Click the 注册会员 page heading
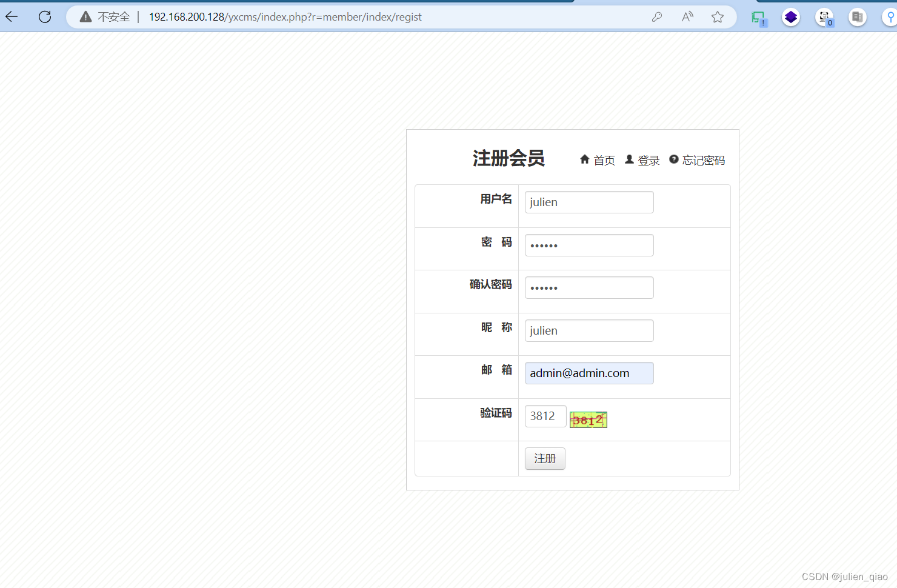The width and height of the screenshot is (897, 588). [x=509, y=158]
